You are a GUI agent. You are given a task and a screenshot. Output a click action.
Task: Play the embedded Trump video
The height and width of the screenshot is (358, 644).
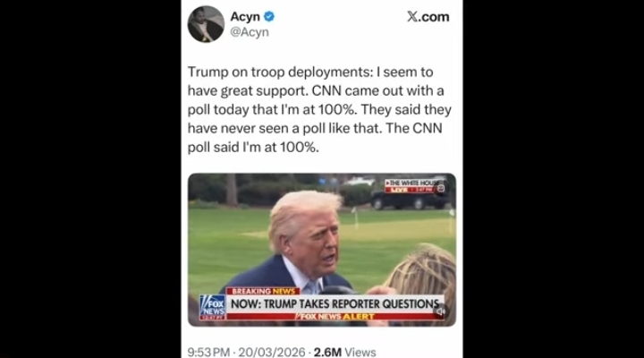point(322,250)
